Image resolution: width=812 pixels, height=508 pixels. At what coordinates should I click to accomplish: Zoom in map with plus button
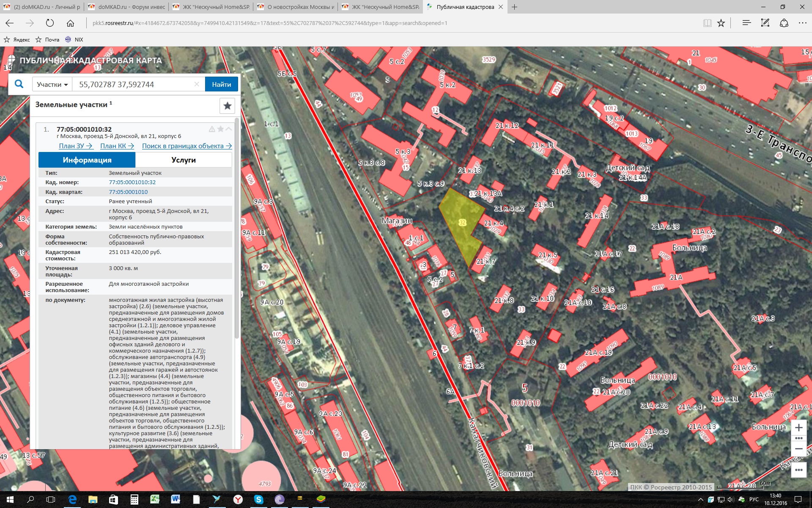coord(798,428)
